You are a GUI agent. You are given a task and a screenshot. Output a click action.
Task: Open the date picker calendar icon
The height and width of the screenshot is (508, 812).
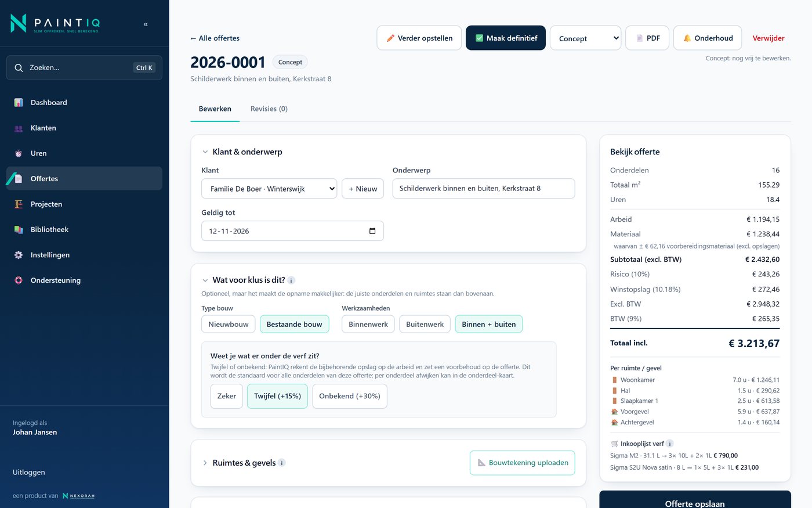click(372, 231)
